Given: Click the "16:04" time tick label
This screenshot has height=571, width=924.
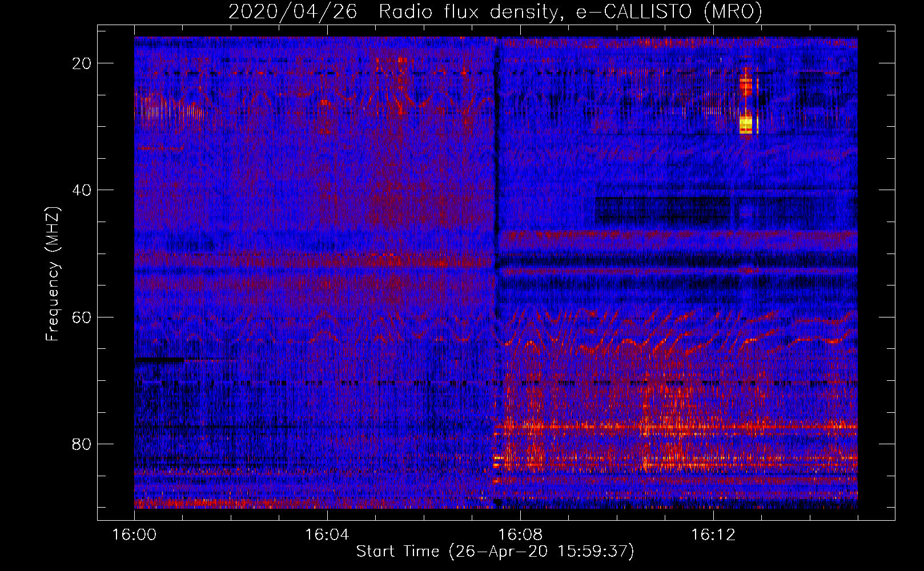Looking at the screenshot, I should [327, 535].
